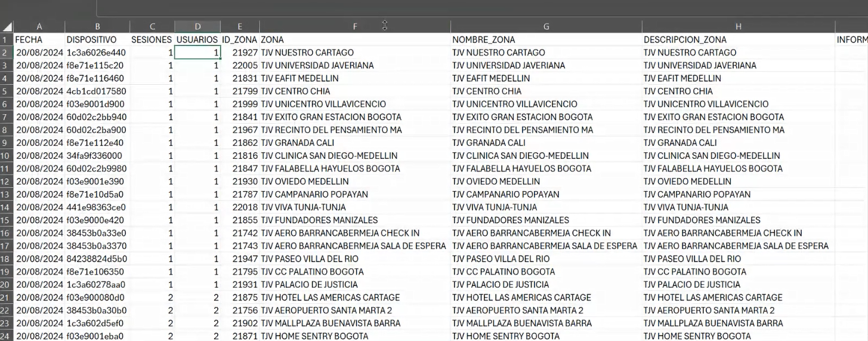Select column D header

click(197, 26)
